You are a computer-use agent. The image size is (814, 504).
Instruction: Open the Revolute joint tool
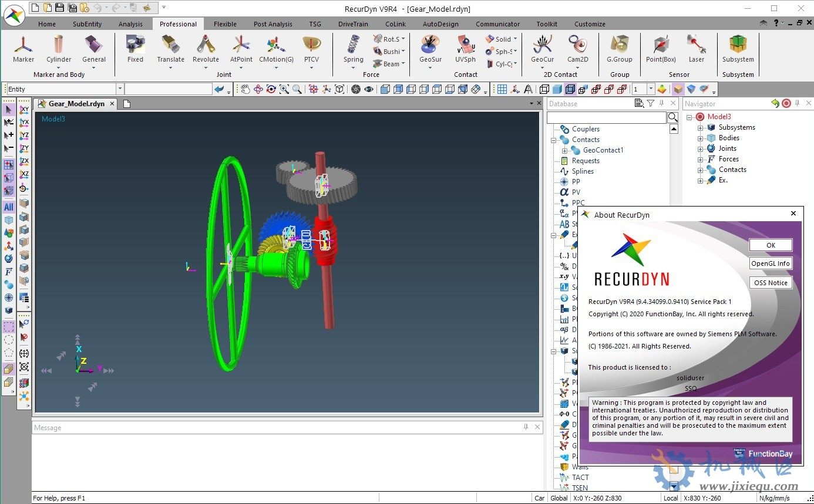pyautogui.click(x=206, y=51)
